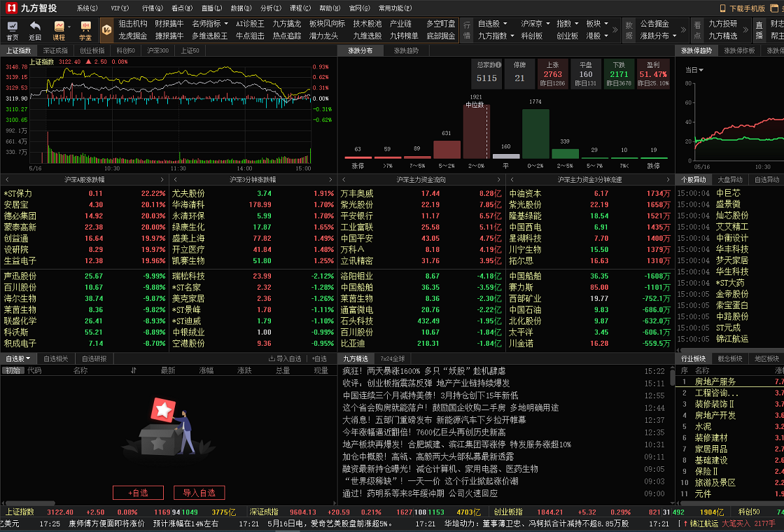The image size is (784, 532).
Task: Open the 沪深京 dropdown
Action: pos(535,24)
